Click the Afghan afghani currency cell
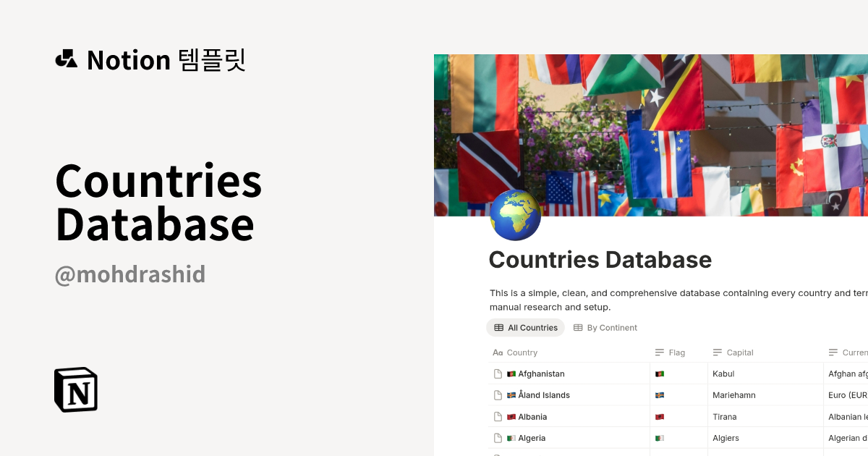Viewport: 868px width, 456px height. 846,374
